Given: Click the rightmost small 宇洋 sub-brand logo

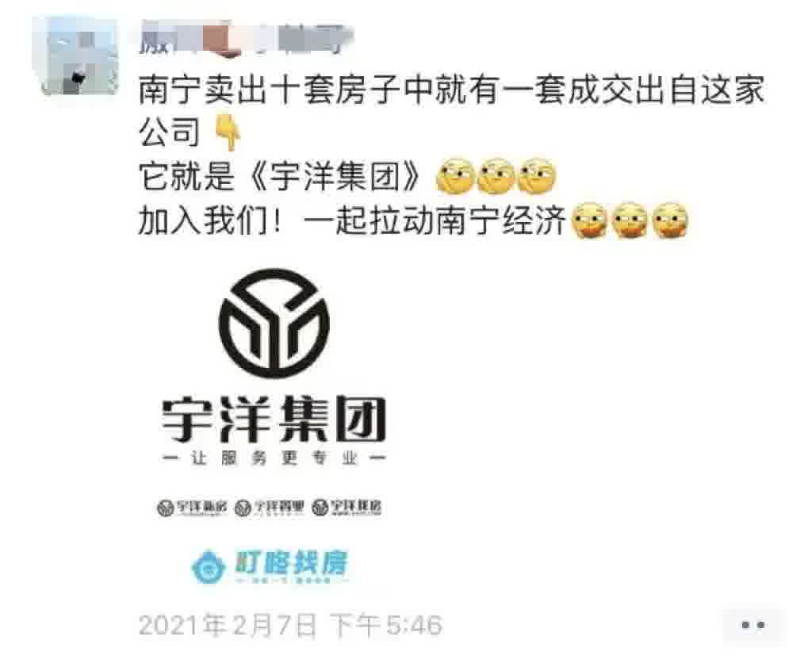Looking at the screenshot, I should (347, 508).
